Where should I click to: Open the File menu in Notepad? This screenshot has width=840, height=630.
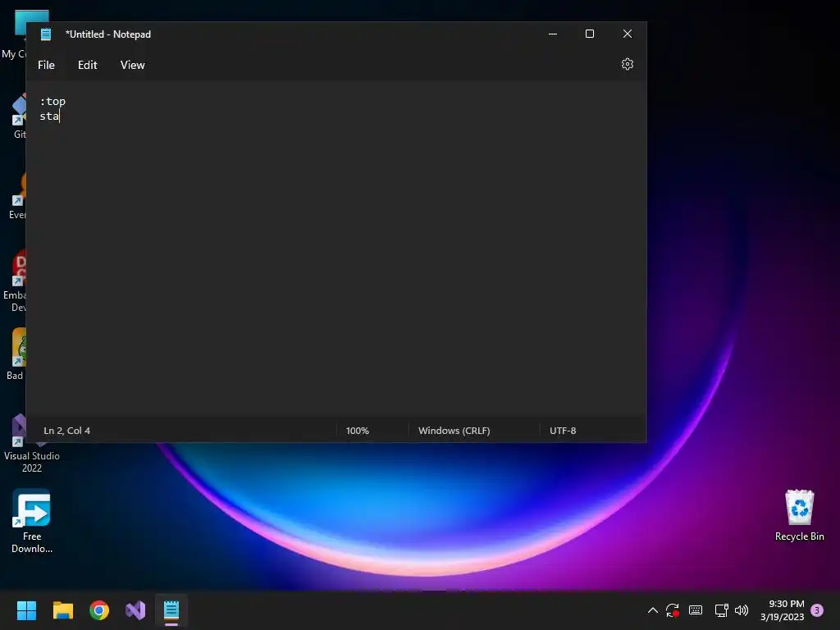coord(46,65)
